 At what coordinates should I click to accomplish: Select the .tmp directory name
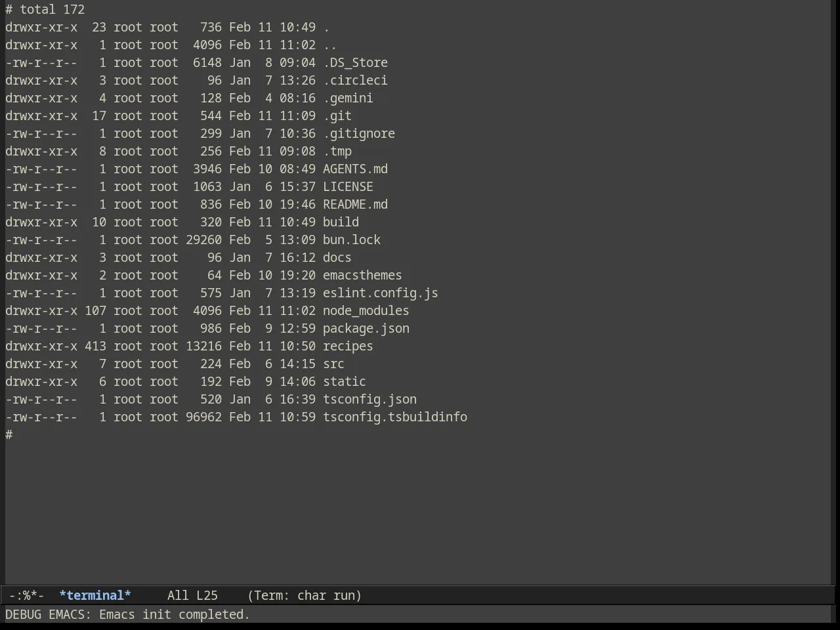(x=337, y=151)
